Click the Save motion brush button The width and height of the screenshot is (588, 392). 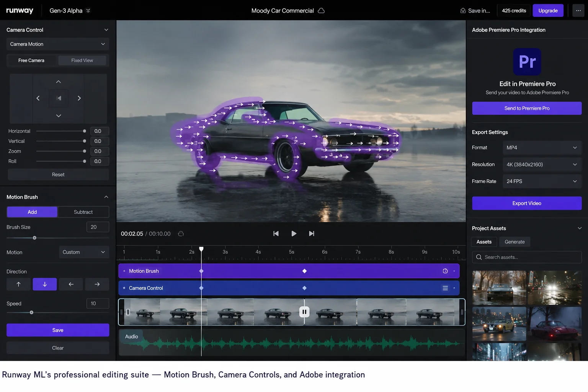(x=58, y=330)
